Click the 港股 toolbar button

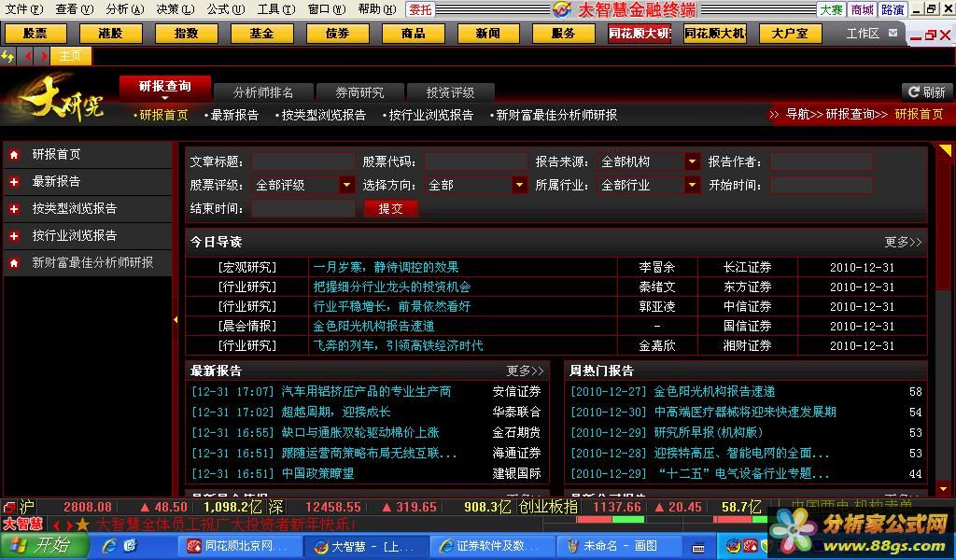[110, 33]
